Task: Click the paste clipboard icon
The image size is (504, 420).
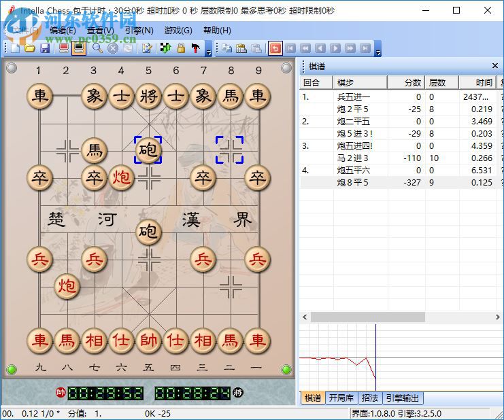Action: tap(241, 48)
